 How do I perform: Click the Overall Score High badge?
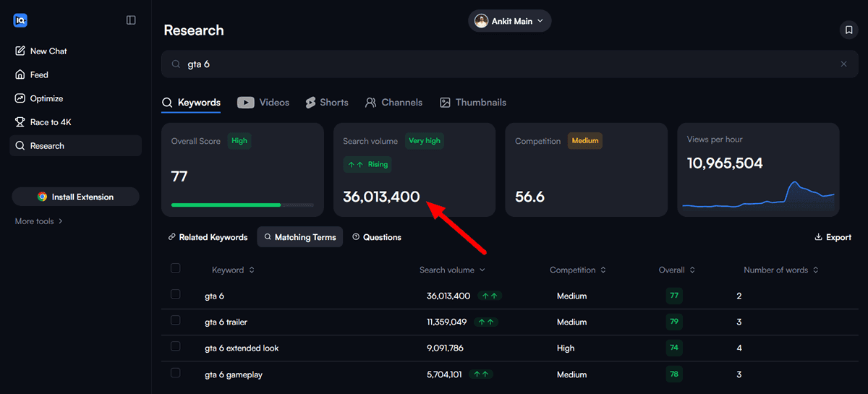[x=239, y=141]
